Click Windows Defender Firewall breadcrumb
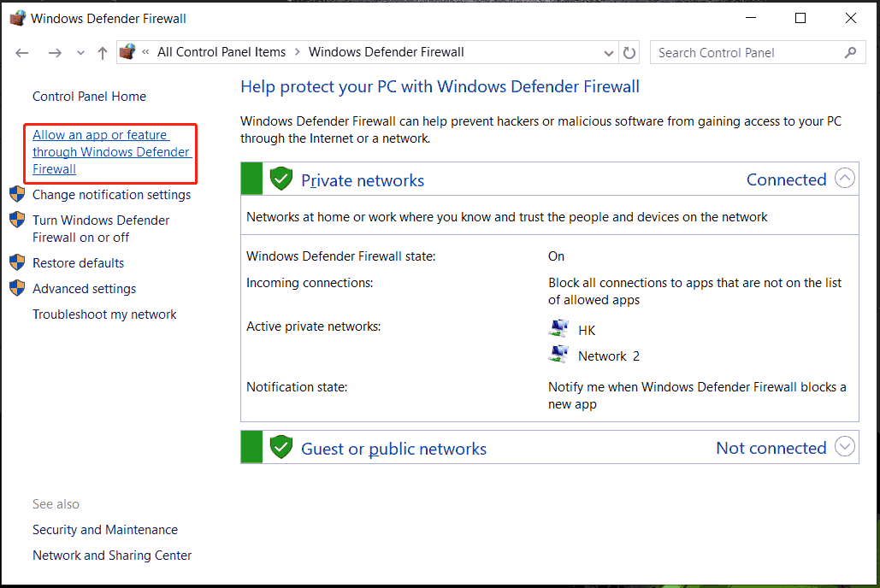 tap(387, 52)
